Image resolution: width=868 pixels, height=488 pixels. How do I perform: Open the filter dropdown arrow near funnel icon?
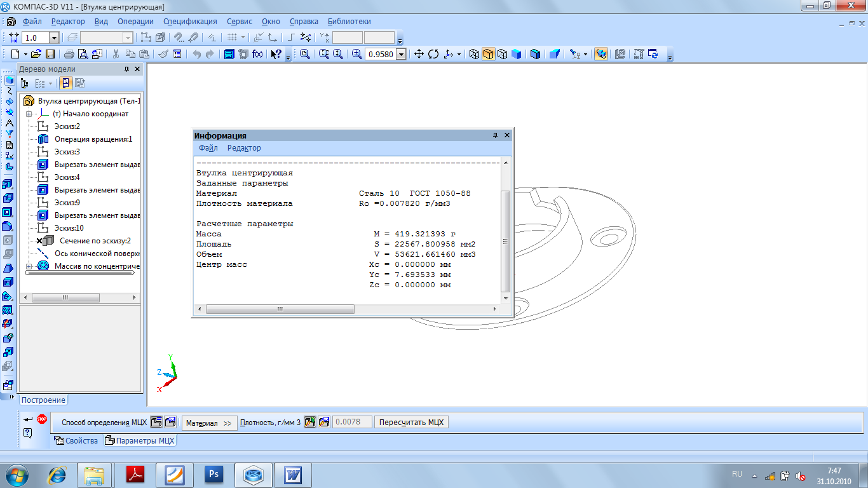click(585, 55)
